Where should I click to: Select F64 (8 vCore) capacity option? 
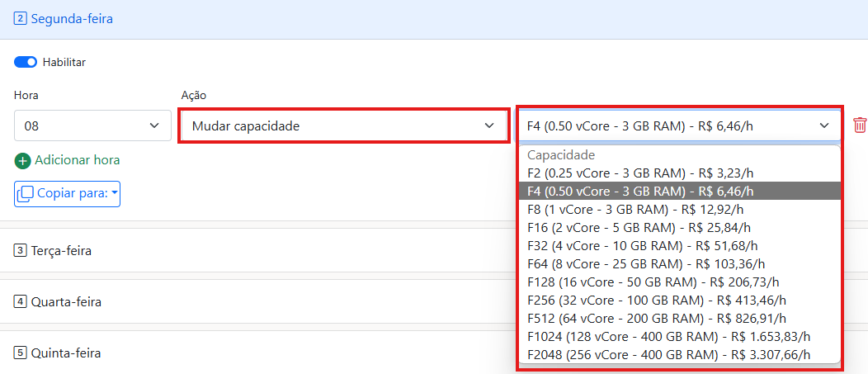[646, 263]
